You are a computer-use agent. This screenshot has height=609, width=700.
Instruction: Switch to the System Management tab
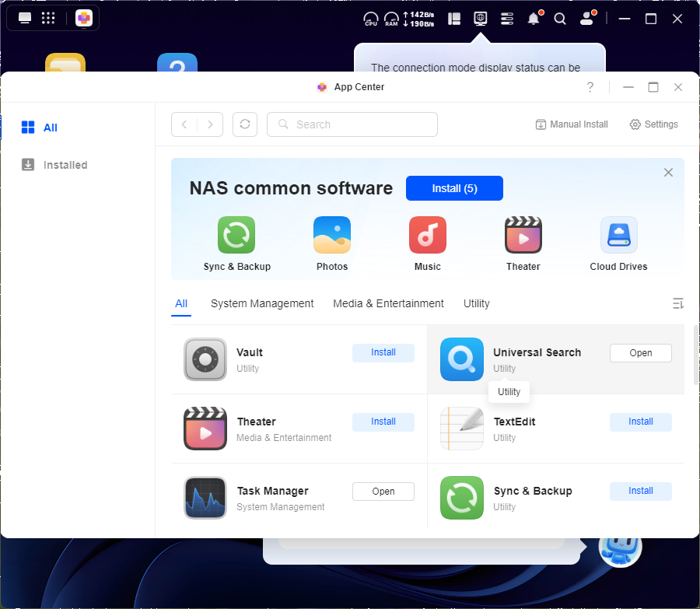coord(262,303)
